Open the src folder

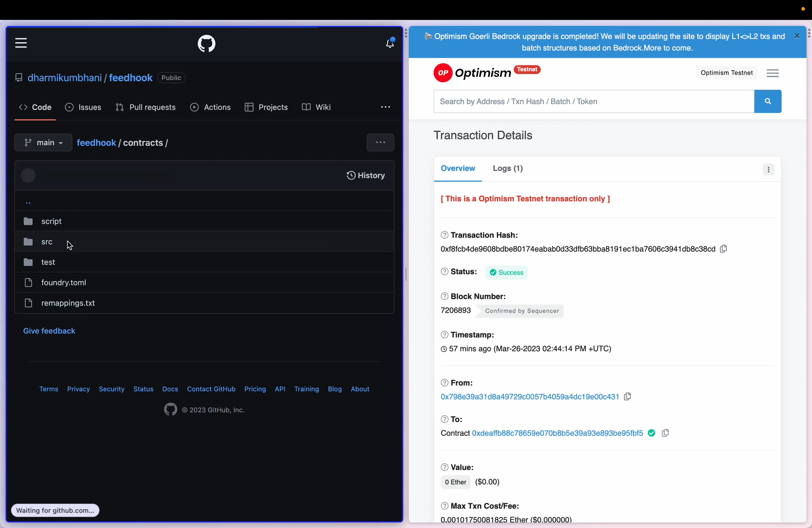(x=47, y=242)
